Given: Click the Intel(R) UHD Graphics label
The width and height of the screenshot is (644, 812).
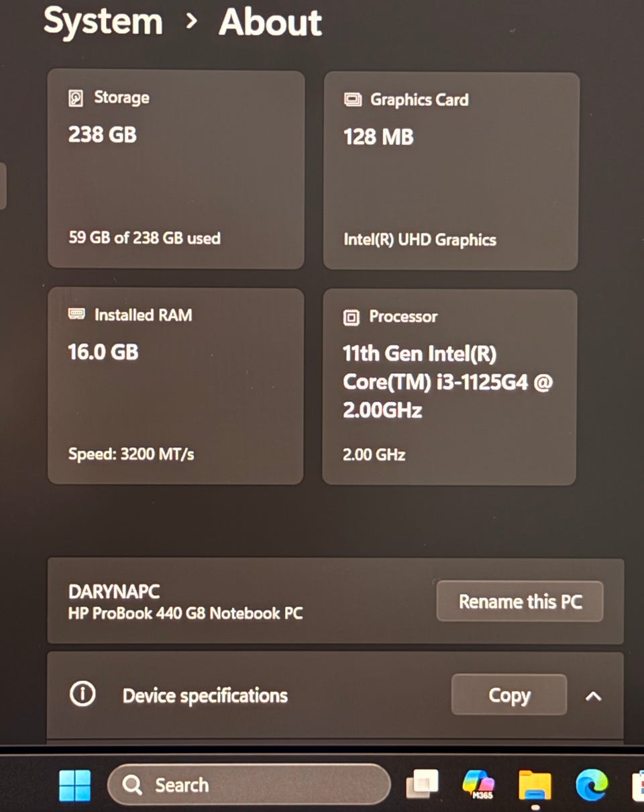Looking at the screenshot, I should pos(420,240).
